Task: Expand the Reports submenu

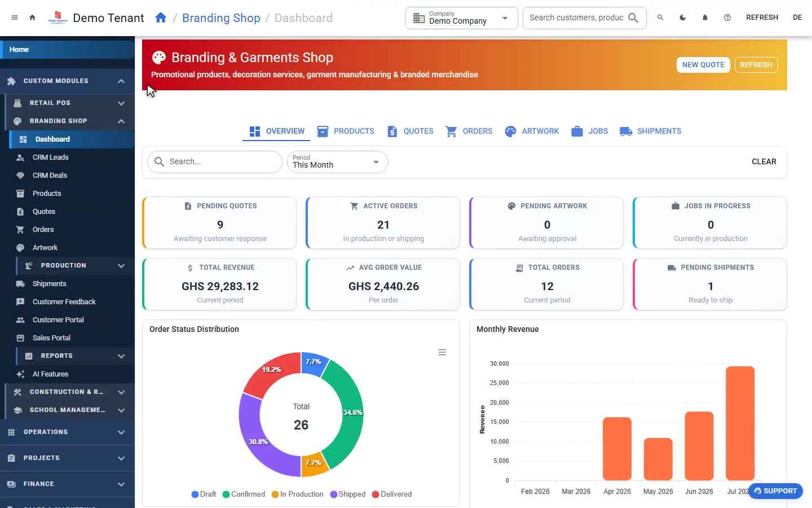Action: [76, 356]
